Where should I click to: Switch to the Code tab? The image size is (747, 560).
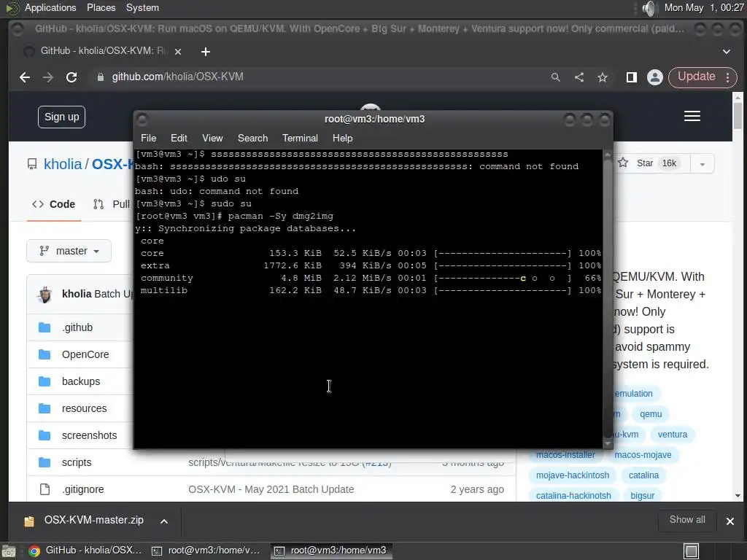click(x=53, y=204)
